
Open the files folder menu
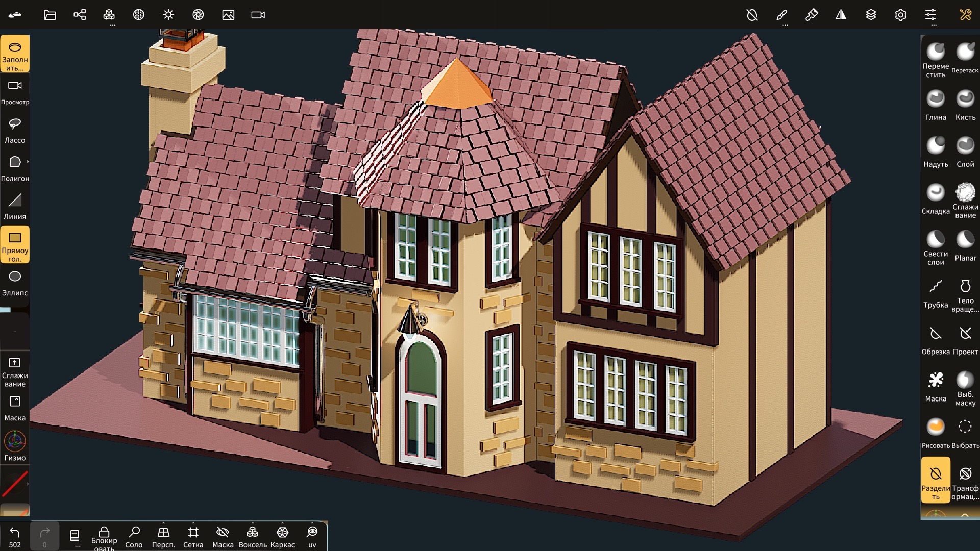(50, 15)
